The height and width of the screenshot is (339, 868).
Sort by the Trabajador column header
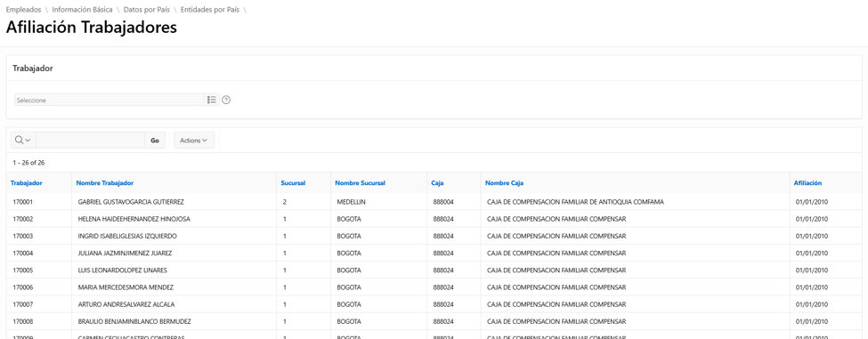pos(26,183)
